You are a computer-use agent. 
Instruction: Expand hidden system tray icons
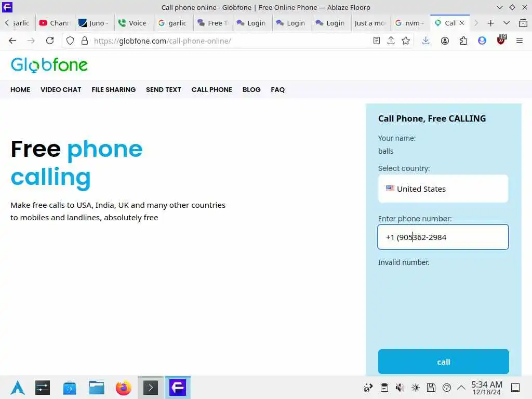coord(461,388)
